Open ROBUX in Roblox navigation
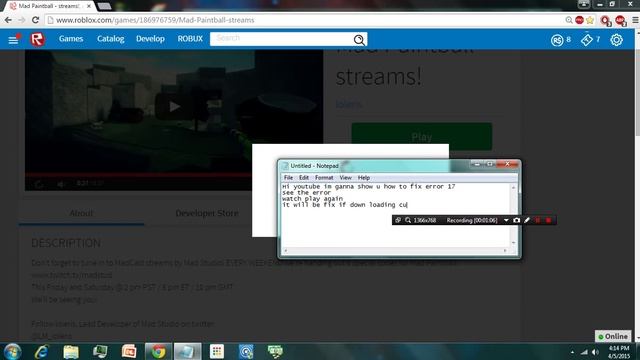 tap(190, 39)
